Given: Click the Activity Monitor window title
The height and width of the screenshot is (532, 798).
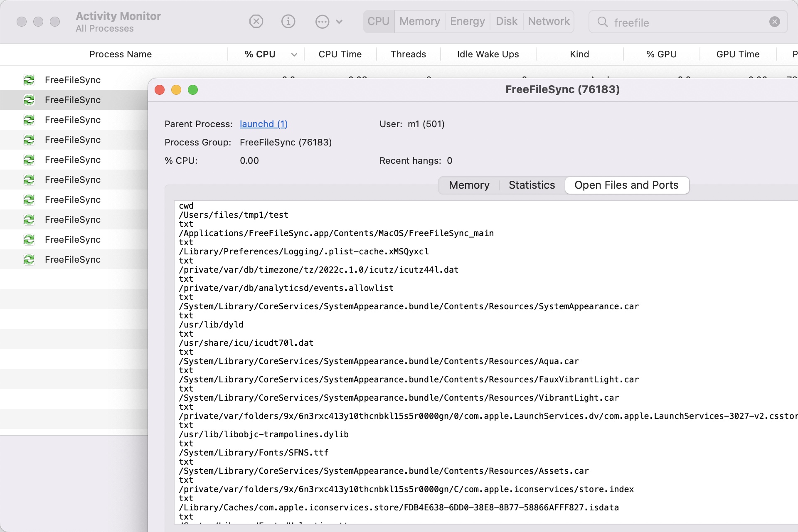Looking at the screenshot, I should click(118, 16).
